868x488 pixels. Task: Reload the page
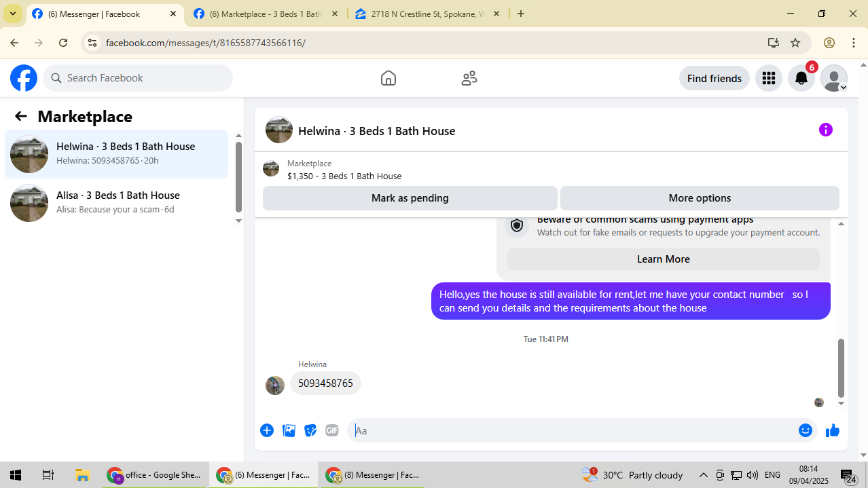tap(63, 43)
